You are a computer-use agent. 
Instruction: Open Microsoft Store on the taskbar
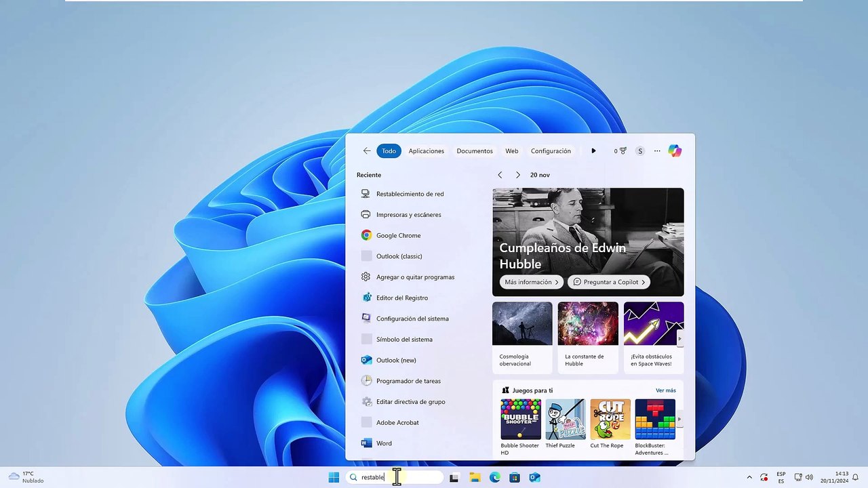[x=515, y=477]
